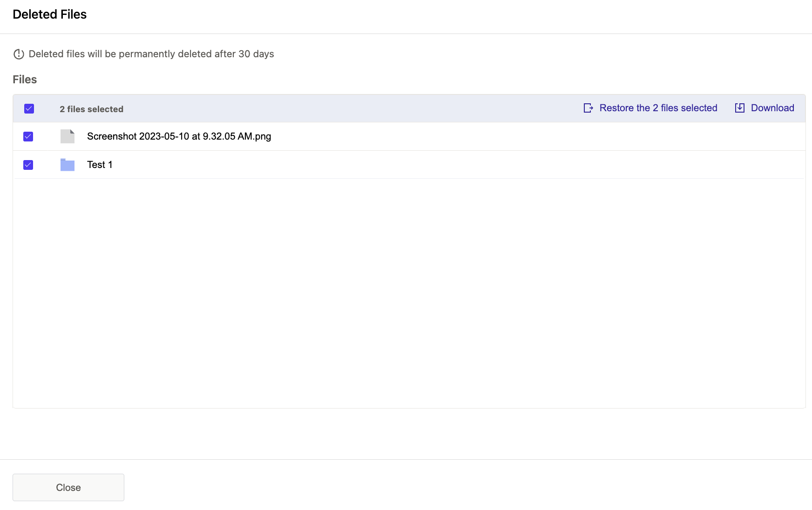Uncheck the select-all files checkbox

pos(29,108)
